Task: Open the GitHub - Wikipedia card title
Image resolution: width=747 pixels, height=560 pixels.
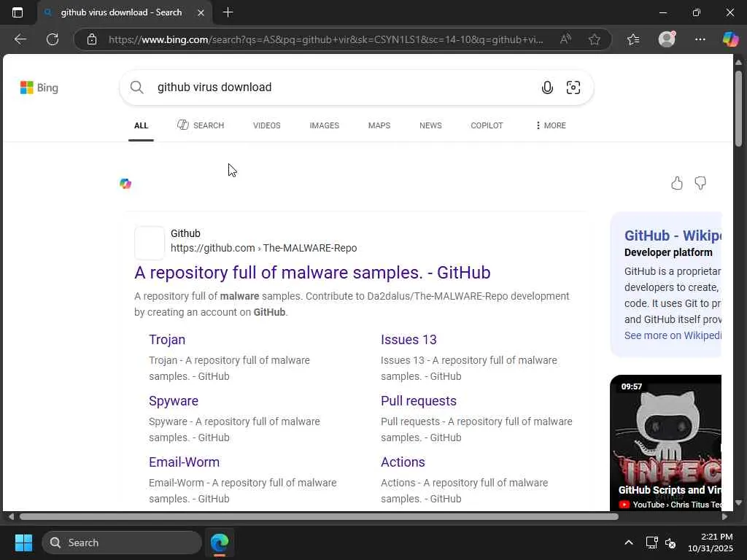Action: point(673,236)
